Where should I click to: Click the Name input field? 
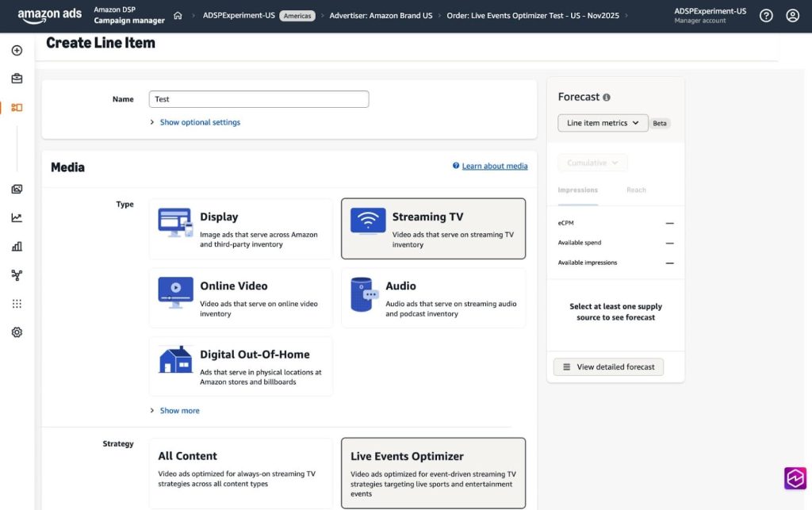point(259,99)
